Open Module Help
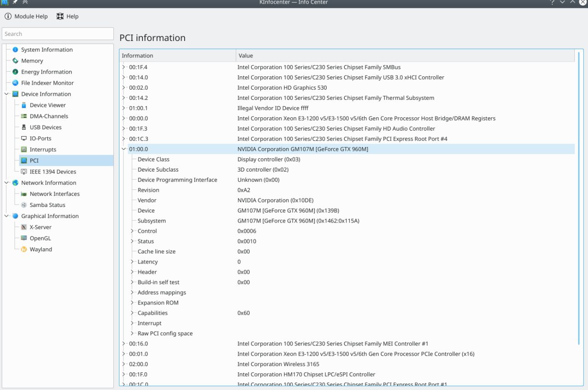The width and height of the screenshot is (588, 390). point(26,16)
